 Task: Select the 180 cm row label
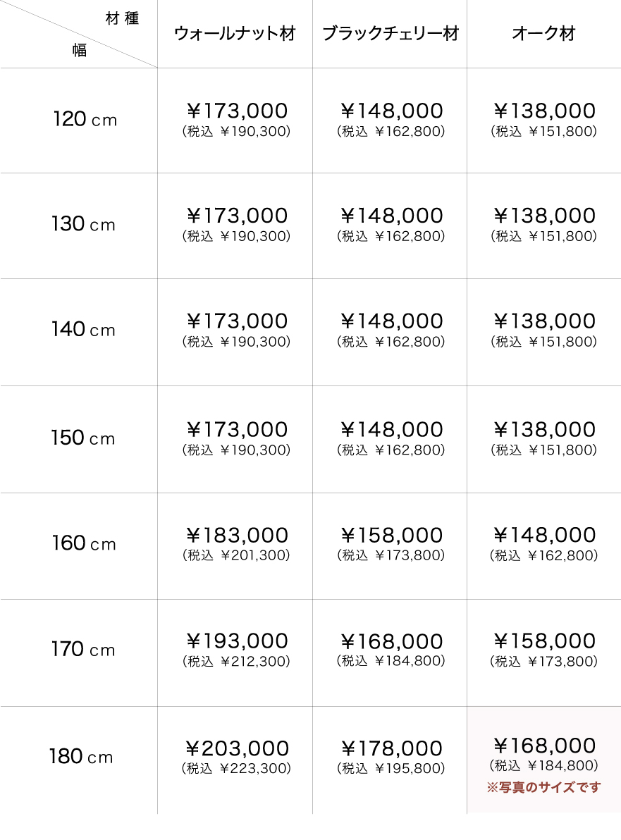[81, 758]
